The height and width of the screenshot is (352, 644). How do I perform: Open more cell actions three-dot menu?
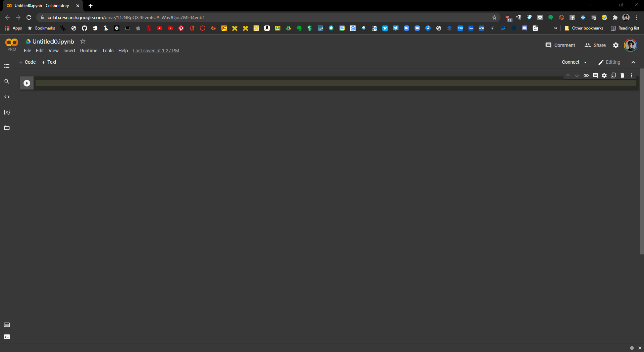(x=631, y=75)
